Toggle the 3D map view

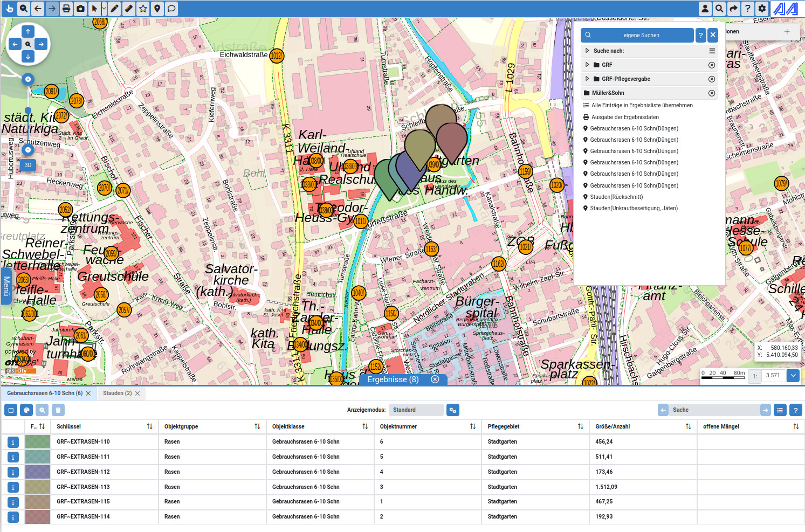point(28,165)
